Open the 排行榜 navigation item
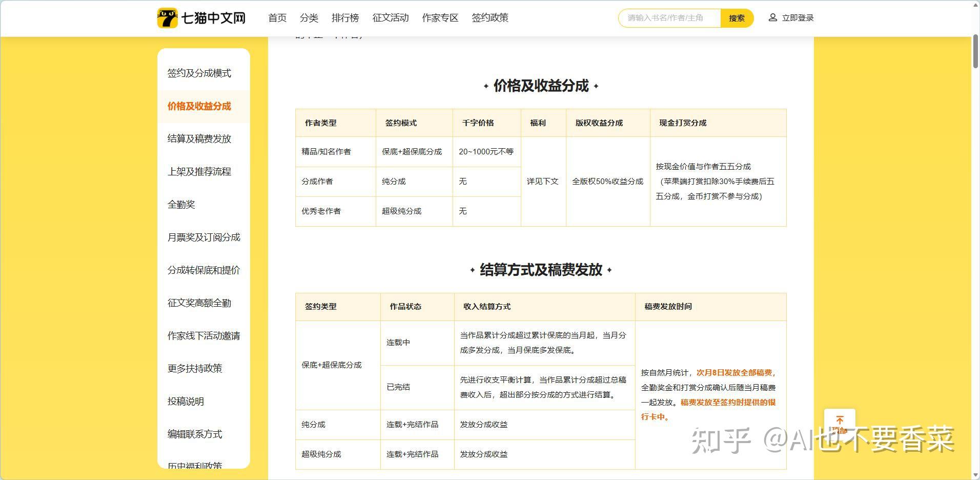The height and width of the screenshot is (480, 980). (345, 18)
